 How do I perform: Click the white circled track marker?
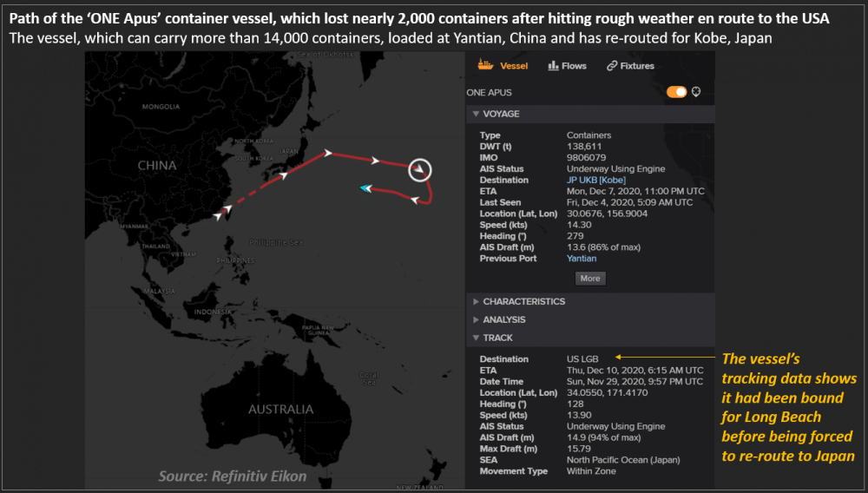(419, 168)
